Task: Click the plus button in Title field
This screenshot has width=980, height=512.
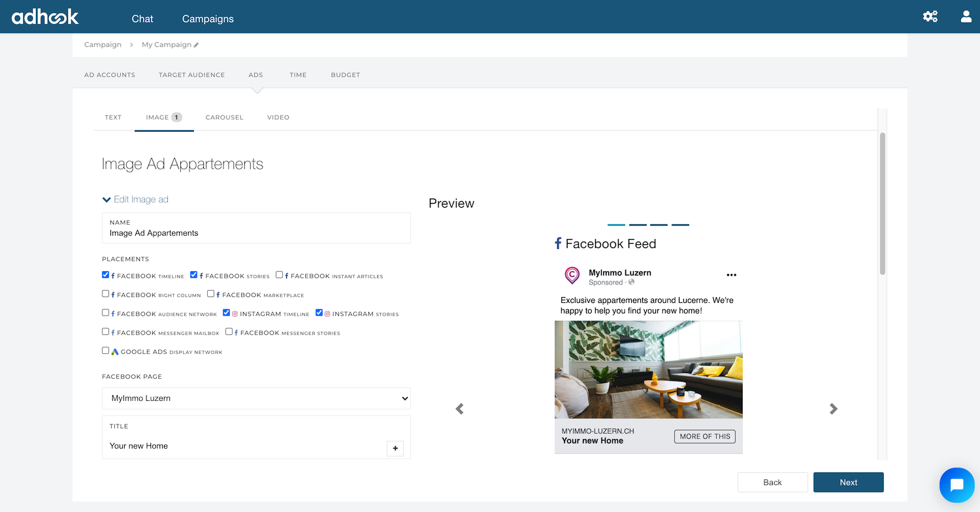Action: click(395, 448)
